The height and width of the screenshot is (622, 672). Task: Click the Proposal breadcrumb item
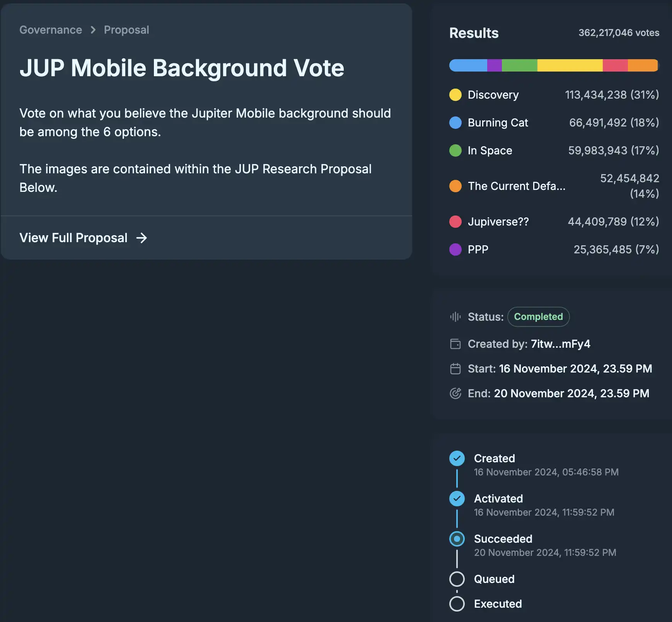click(x=126, y=30)
